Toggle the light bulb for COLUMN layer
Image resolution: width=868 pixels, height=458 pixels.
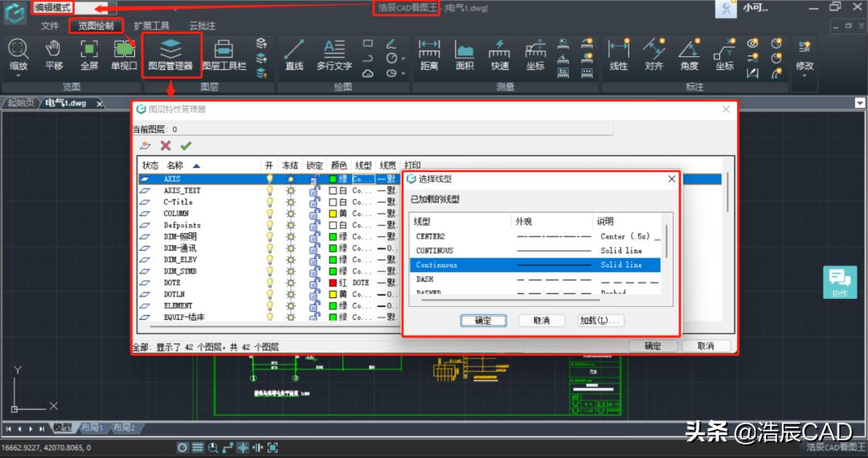pyautogui.click(x=270, y=214)
